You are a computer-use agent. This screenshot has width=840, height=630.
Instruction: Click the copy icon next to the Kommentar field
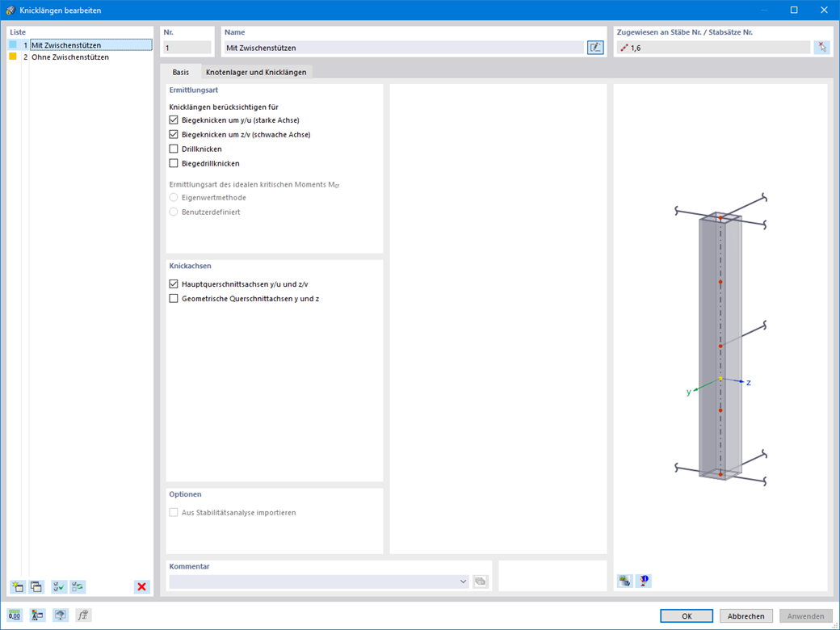tap(480, 581)
